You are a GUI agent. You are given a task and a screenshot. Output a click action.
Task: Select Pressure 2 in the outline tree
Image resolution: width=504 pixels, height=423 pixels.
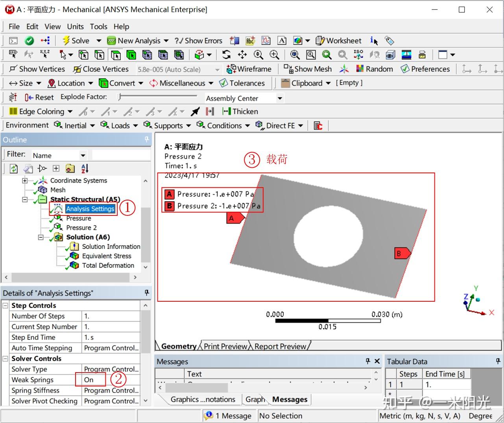81,228
